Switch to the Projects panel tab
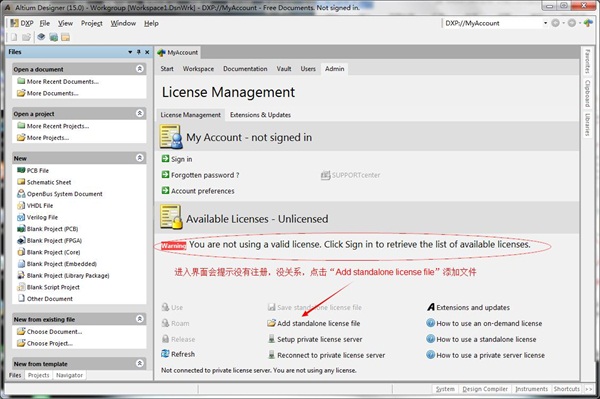The width and height of the screenshot is (600, 399). point(39,375)
